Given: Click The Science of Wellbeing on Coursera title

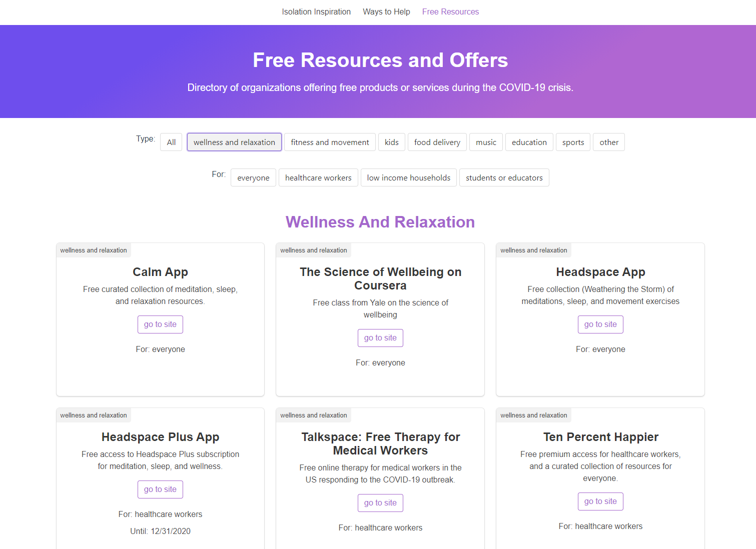Looking at the screenshot, I should click(380, 278).
